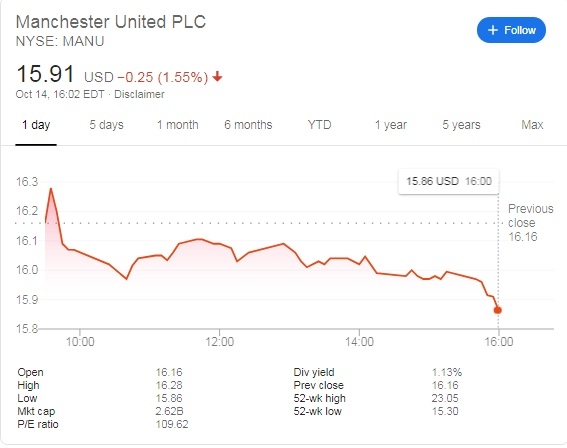This screenshot has width=567, height=448.
Task: Click the 15.86 USD 16:00 tooltip
Action: point(449,181)
